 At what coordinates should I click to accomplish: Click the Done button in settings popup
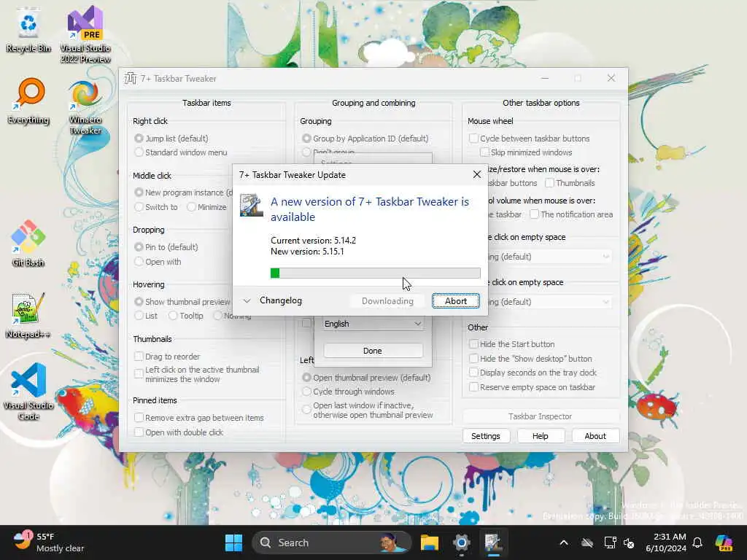click(x=373, y=351)
